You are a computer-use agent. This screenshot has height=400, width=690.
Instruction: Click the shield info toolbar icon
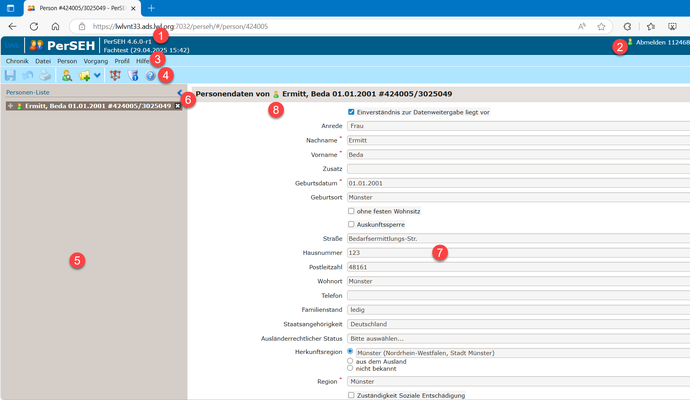tap(132, 75)
